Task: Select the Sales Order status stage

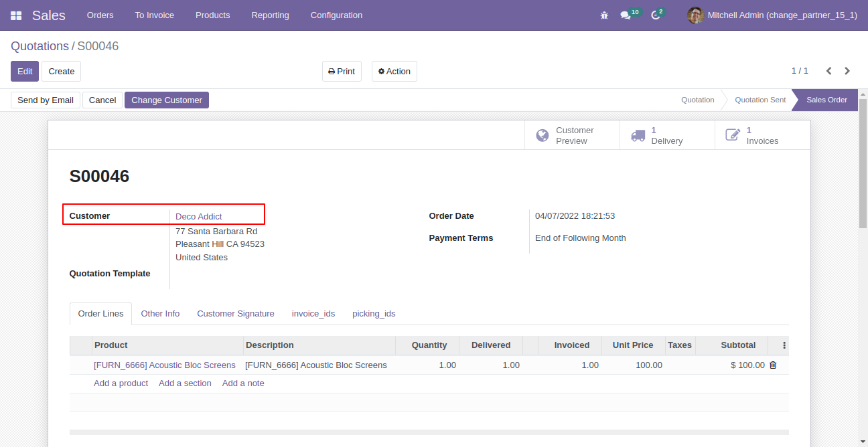Action: point(826,100)
